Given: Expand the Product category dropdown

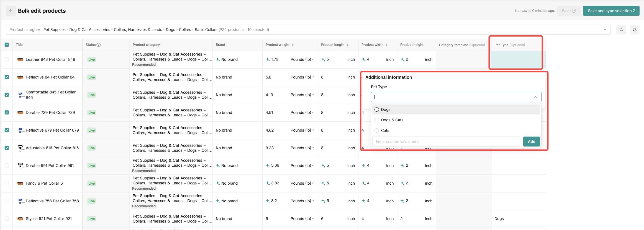Looking at the screenshot, I should click(x=605, y=30).
